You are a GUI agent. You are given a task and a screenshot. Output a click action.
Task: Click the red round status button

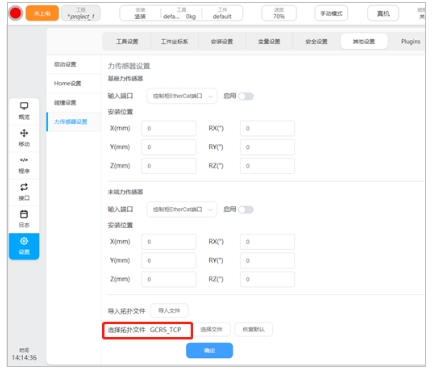[x=15, y=13]
